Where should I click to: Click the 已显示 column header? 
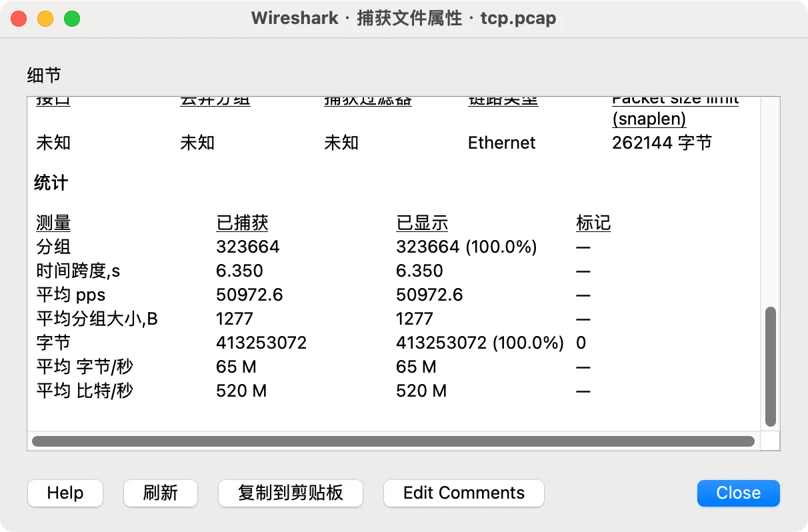422,223
